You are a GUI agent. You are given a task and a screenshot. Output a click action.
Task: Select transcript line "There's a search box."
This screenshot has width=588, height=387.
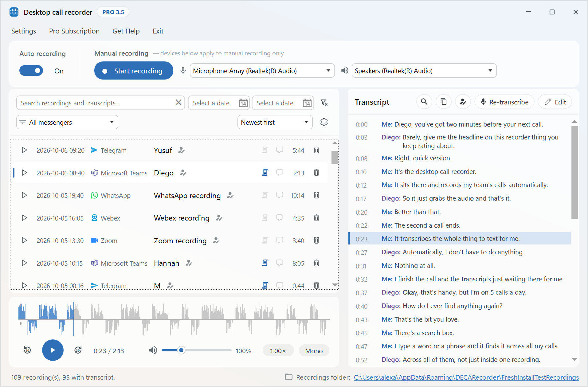point(424,333)
